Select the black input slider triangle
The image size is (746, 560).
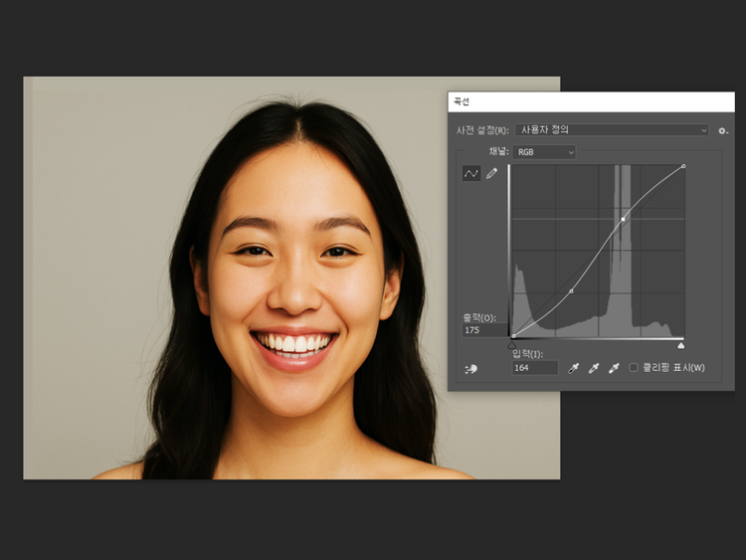(x=512, y=345)
